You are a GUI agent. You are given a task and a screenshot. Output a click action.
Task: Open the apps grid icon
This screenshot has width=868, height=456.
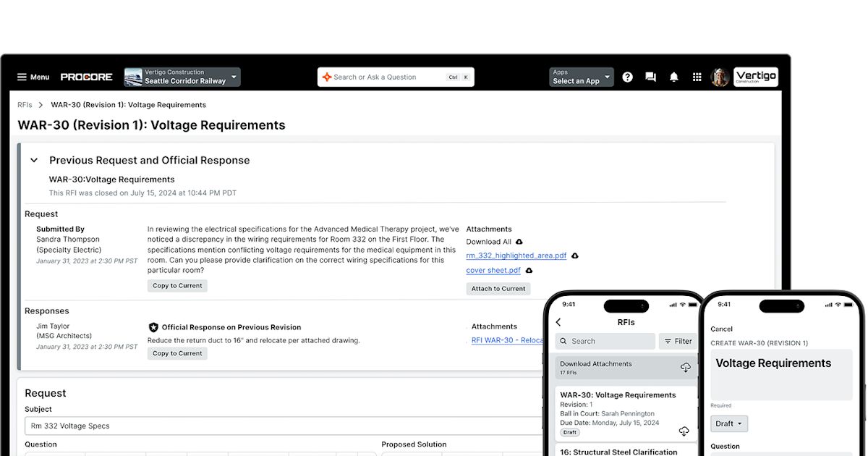click(697, 77)
